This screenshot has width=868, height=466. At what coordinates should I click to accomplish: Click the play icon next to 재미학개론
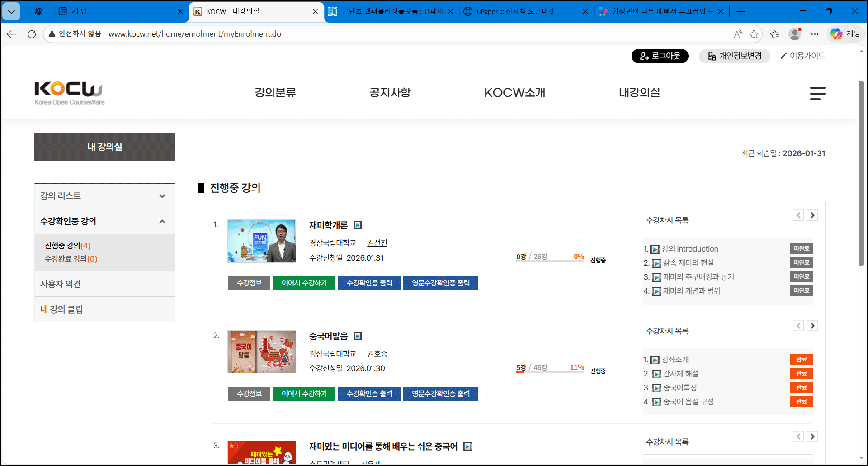358,225
